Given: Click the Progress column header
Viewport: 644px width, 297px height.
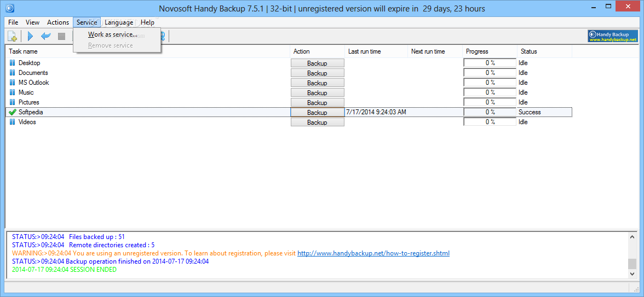Looking at the screenshot, I should pyautogui.click(x=490, y=51).
